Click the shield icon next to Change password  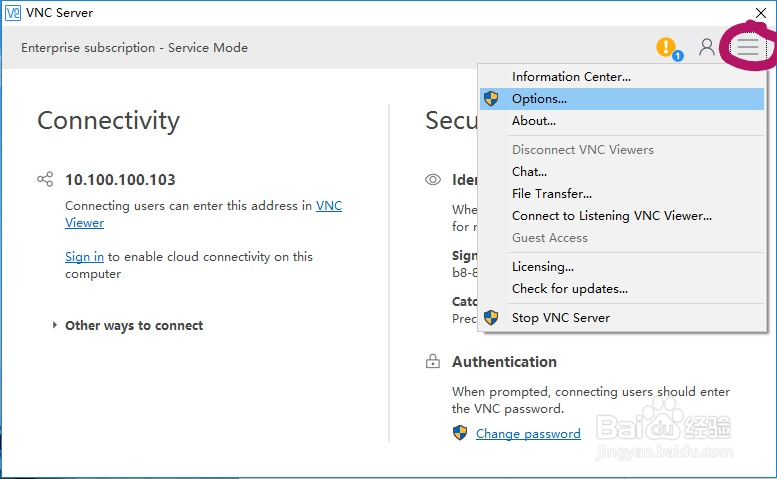click(x=460, y=433)
